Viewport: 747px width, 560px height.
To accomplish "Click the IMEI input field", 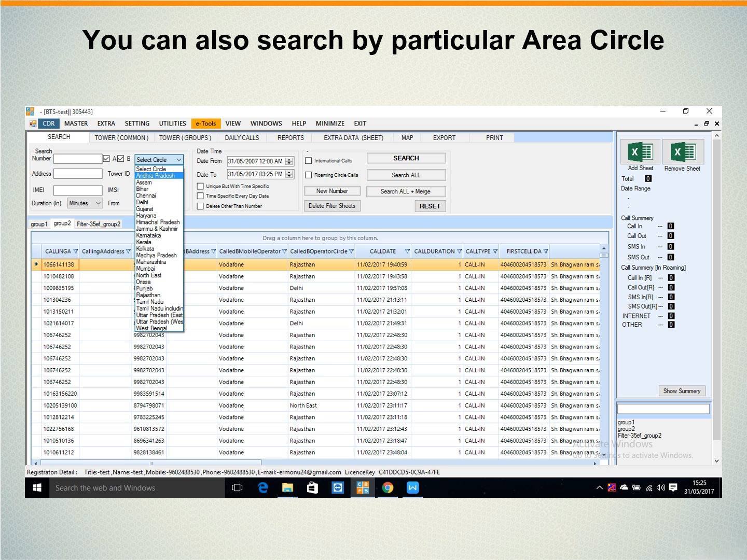I will [x=78, y=190].
